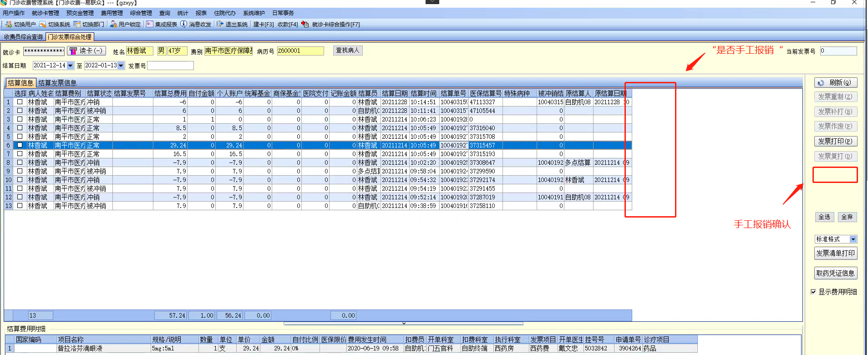This screenshot has width=868, height=355.
Task: Open the 就诊卡管理 menu
Action: point(46,13)
